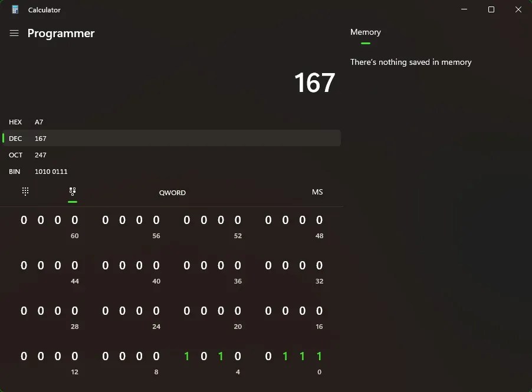Image resolution: width=532 pixels, height=392 pixels.
Task: Click the DEC value row
Action: [171, 138]
